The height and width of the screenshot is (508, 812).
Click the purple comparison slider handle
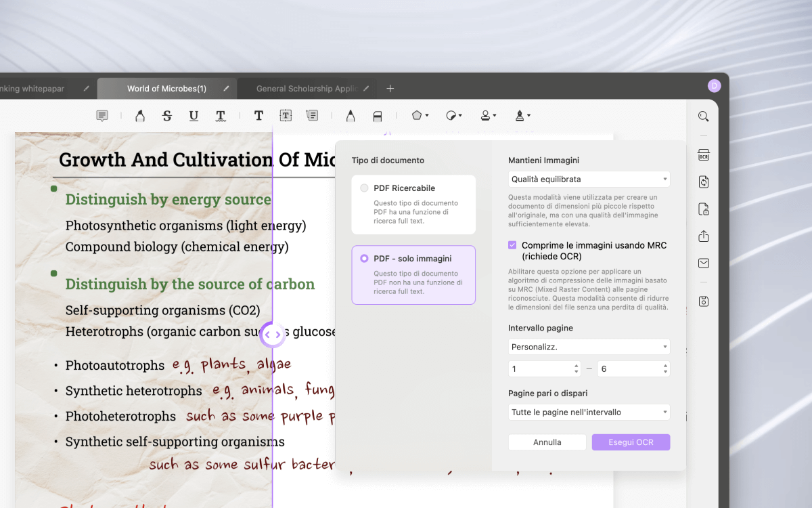(273, 335)
